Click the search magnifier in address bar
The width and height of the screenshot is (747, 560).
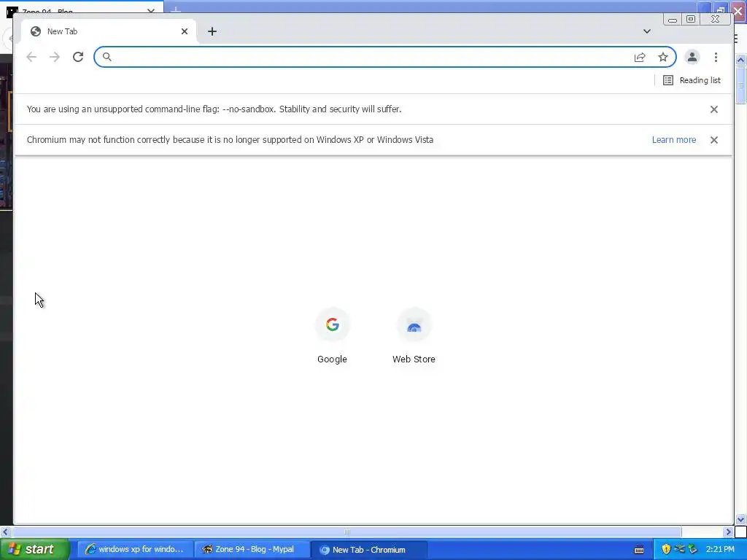tap(107, 57)
